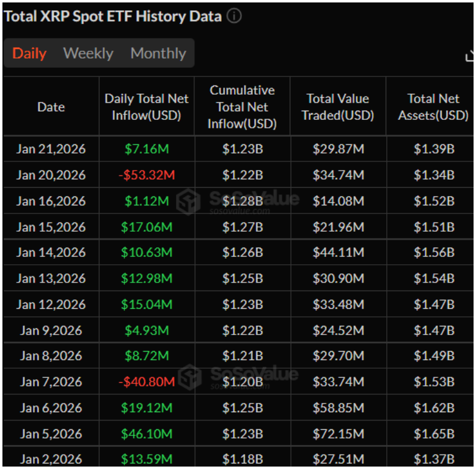The image size is (476, 469).
Task: Click the Cumulative Total Net Inflow header
Action: tap(242, 106)
